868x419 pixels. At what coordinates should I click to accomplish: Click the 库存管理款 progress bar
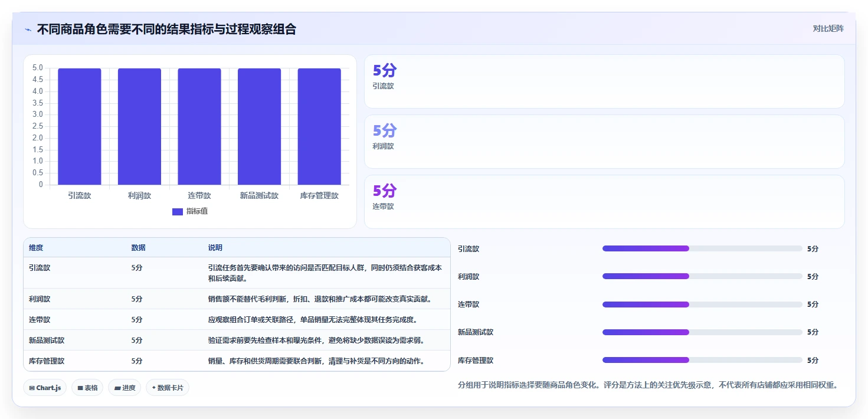coord(702,360)
